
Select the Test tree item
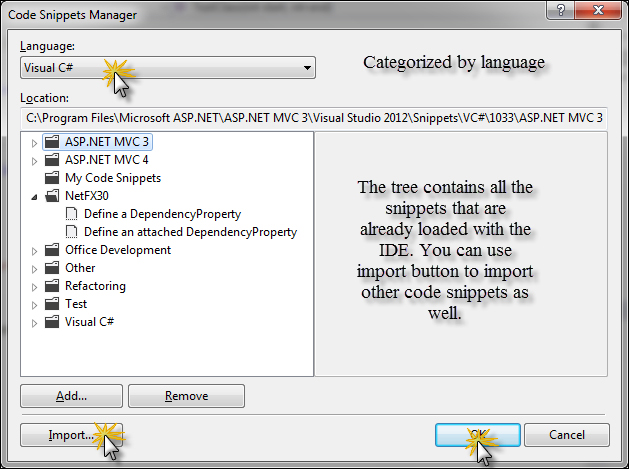[76, 304]
